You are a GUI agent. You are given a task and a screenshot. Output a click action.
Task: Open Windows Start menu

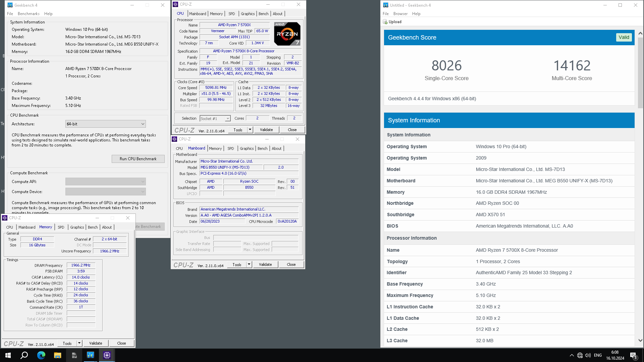pyautogui.click(x=8, y=355)
